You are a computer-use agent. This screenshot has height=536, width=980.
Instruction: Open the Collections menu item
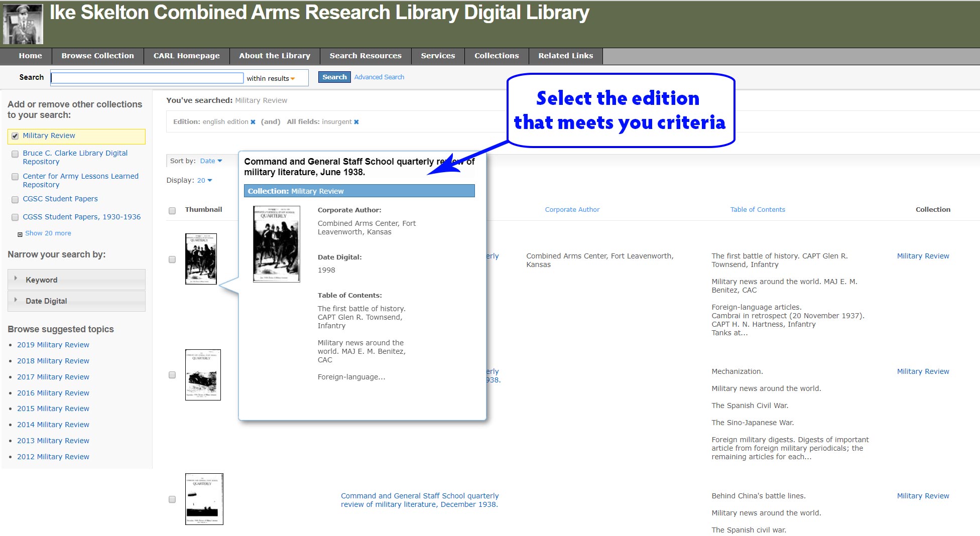[497, 56]
